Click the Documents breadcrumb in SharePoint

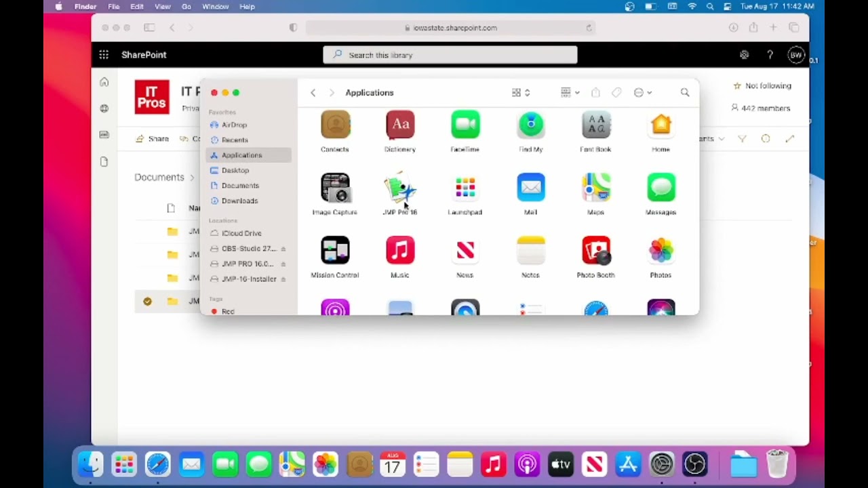(x=159, y=178)
